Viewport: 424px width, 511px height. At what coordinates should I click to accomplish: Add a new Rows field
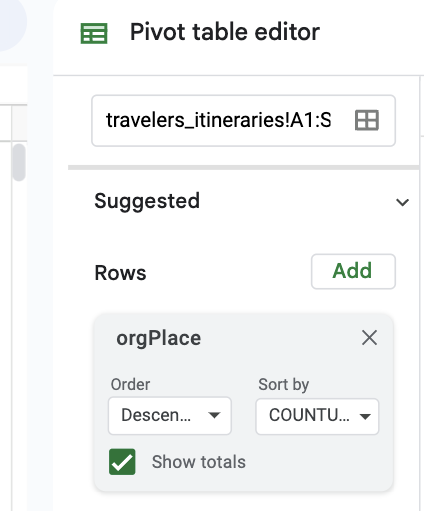point(353,271)
